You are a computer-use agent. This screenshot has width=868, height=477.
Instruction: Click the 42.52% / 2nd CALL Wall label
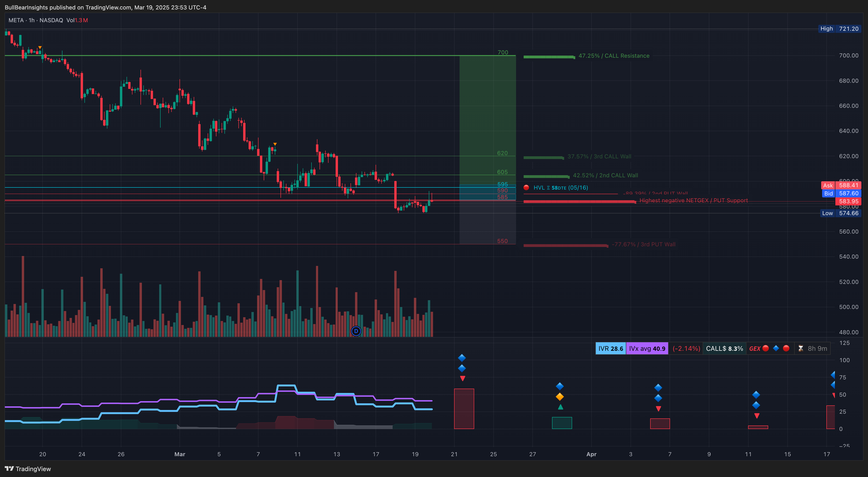tap(605, 175)
